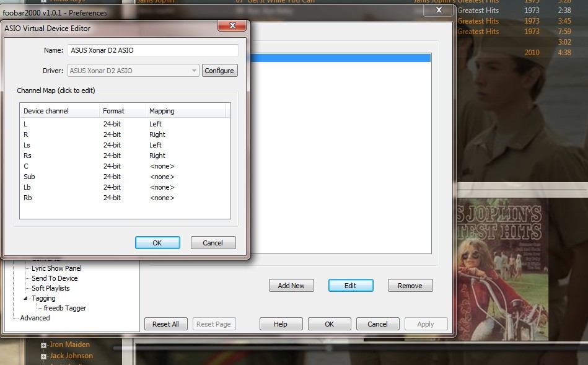The width and height of the screenshot is (588, 365).
Task: Edit the <none> mapping for Lb channel
Action: click(162, 187)
